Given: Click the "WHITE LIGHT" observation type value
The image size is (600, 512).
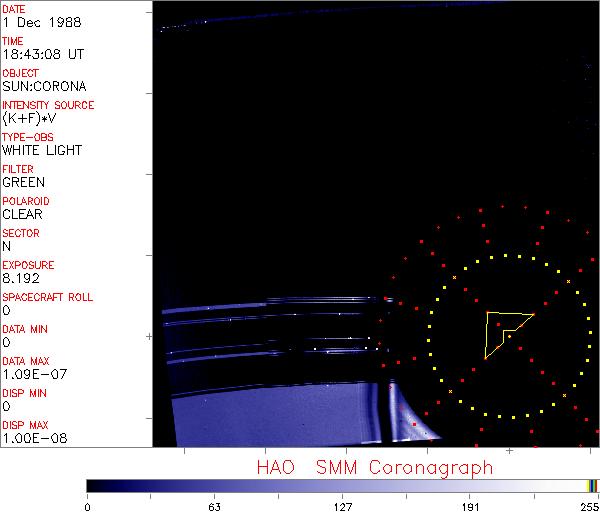Looking at the screenshot, I should pyautogui.click(x=42, y=150).
